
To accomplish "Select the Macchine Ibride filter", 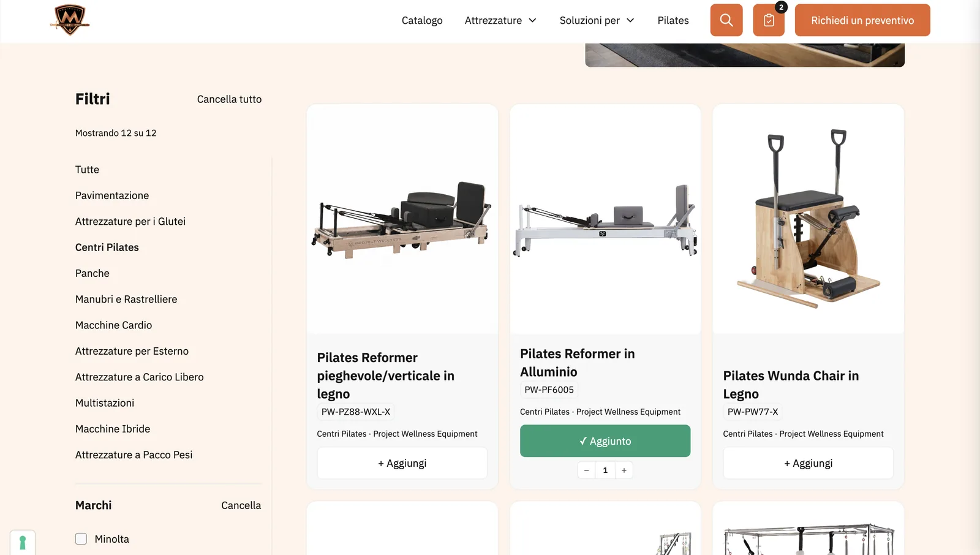I will click(x=113, y=429).
